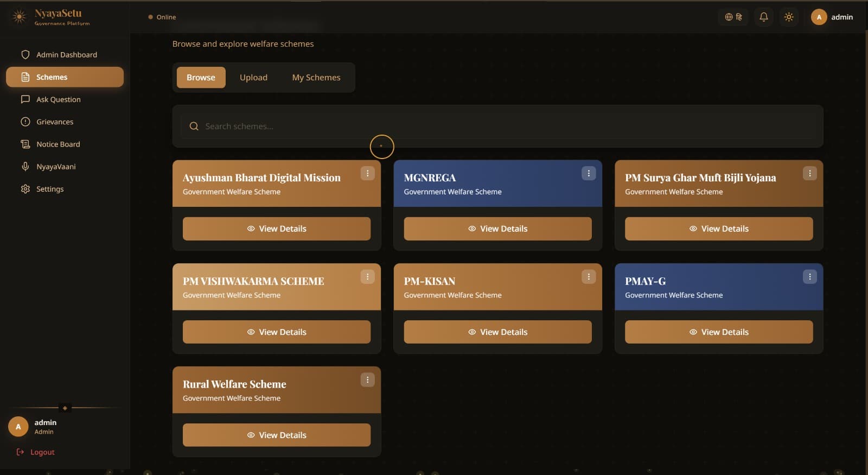Click the admin avatar in sidebar footer
Image resolution: width=868 pixels, height=475 pixels.
pyautogui.click(x=18, y=427)
